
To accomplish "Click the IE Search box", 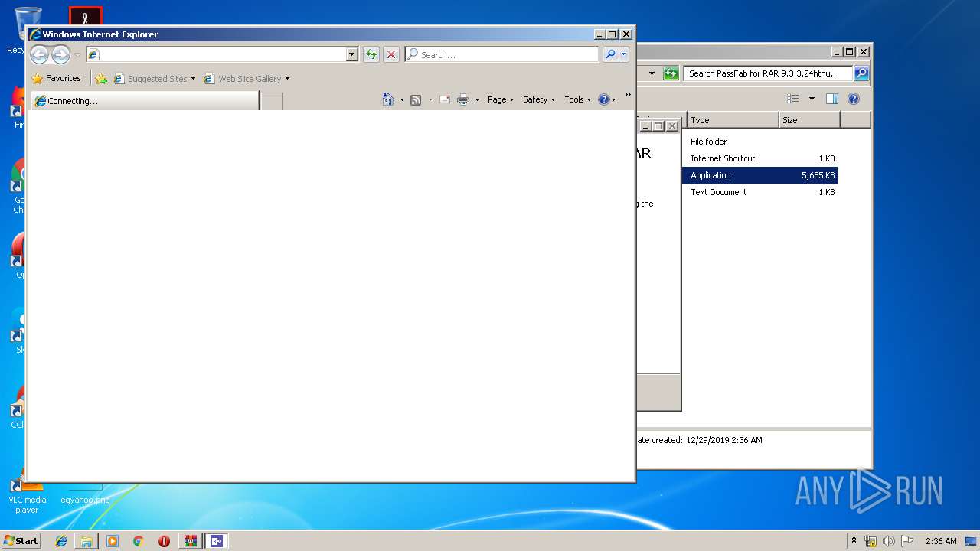I will 501,54.
